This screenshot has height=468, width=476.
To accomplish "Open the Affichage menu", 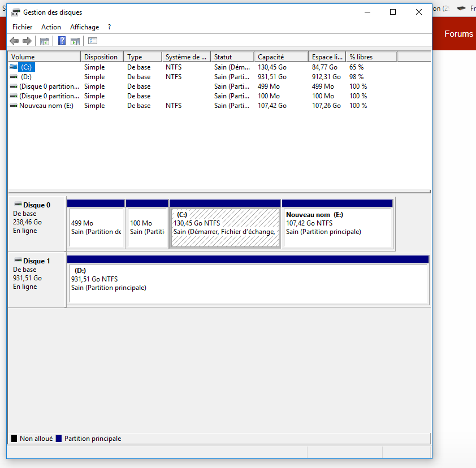I will coord(84,27).
